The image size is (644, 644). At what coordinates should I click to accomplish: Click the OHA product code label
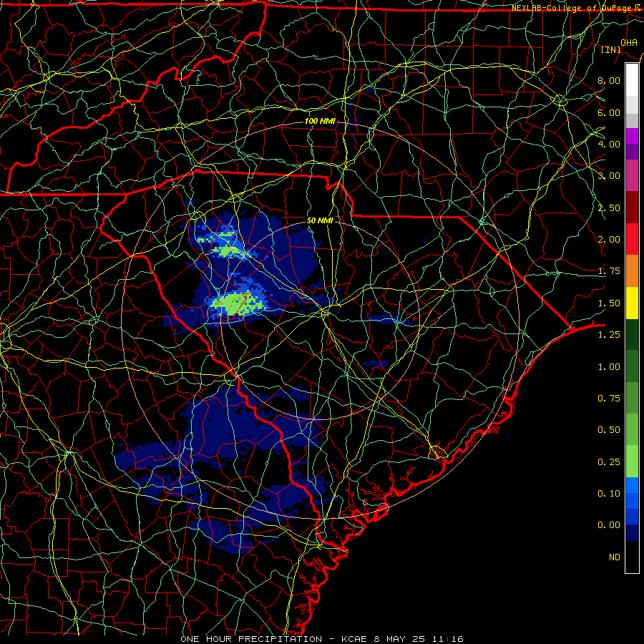(629, 43)
